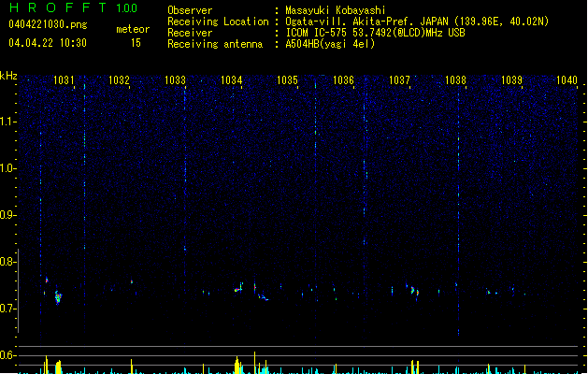Click the 1031 time marker
This screenshot has width=588, height=374.
tap(64, 79)
